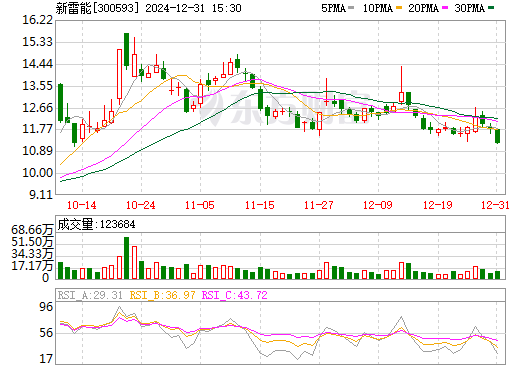
Task: Select the 11-15 date label
Action: tap(260, 205)
